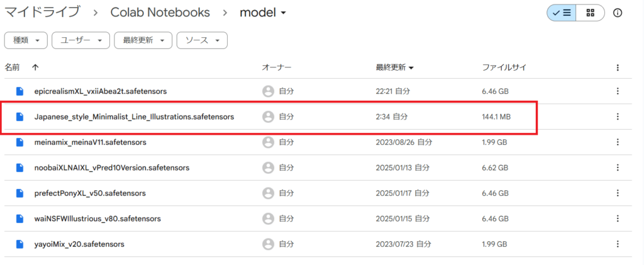Go to マイドライブ in breadcrumb

coord(42,13)
